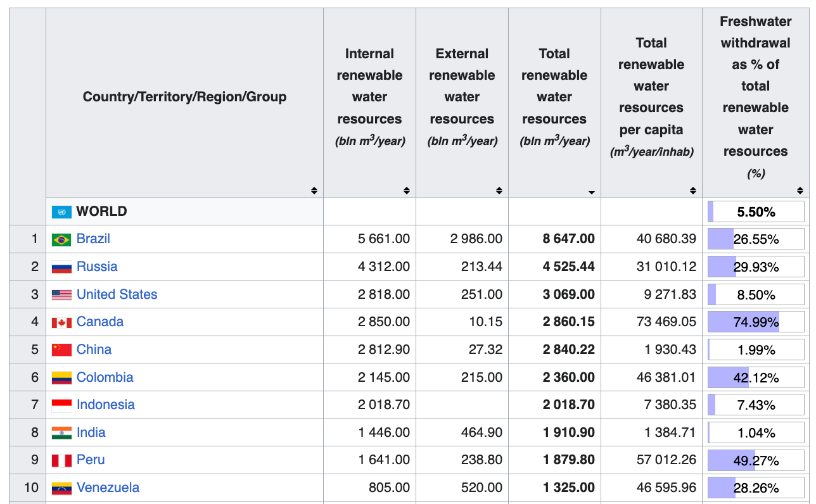Screen dimensions: 816x504
Task: Click the Peru flag icon
Action: tap(61, 460)
